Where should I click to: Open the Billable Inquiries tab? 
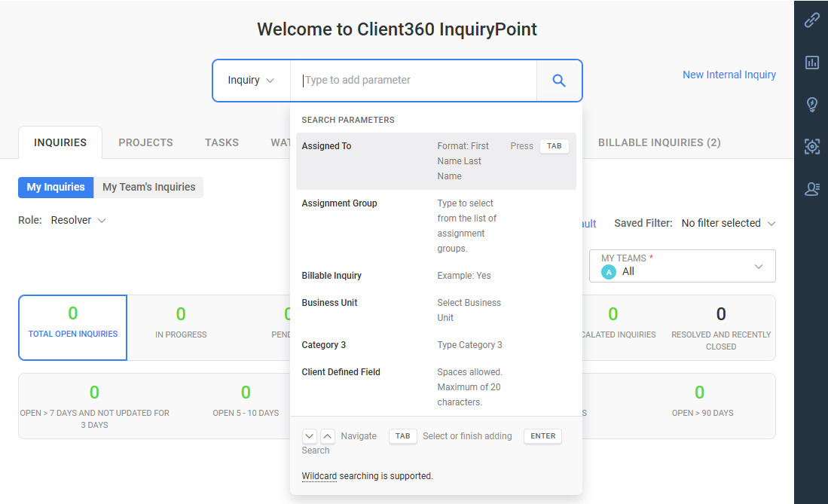[659, 142]
